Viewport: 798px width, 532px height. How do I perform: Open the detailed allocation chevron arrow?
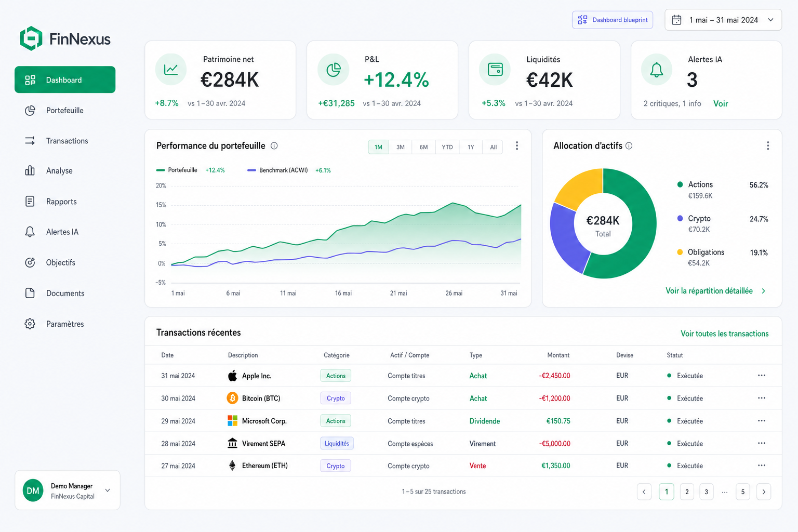click(763, 291)
